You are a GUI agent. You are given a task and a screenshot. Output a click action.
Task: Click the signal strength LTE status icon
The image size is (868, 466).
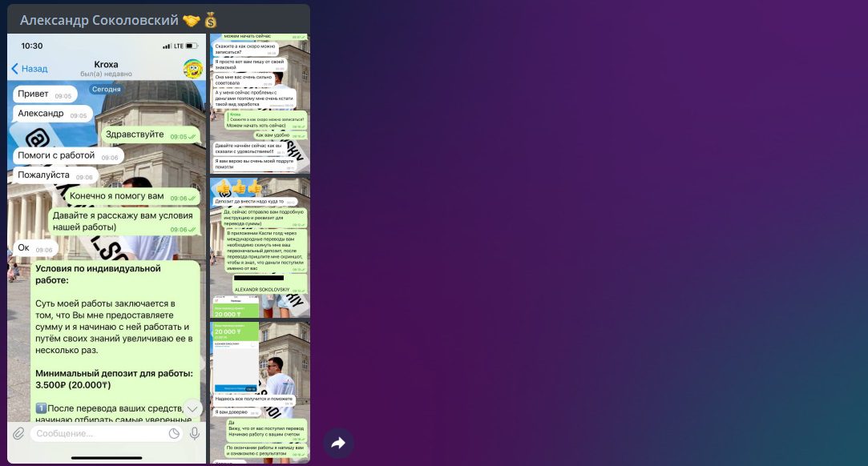click(x=172, y=46)
